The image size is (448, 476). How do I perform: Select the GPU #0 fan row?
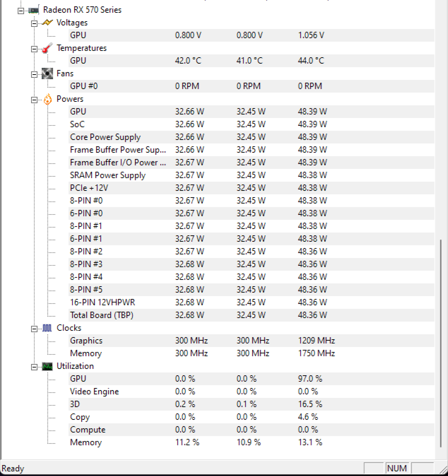[x=251, y=86]
